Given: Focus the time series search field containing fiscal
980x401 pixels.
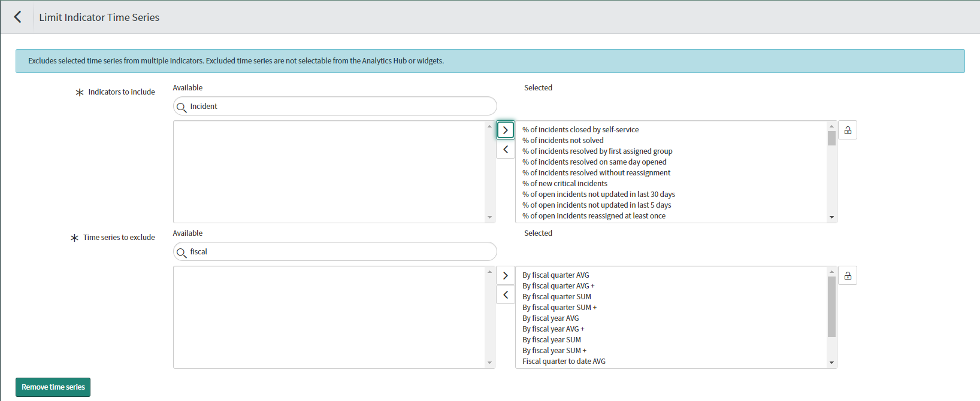Looking at the screenshot, I should click(335, 251).
